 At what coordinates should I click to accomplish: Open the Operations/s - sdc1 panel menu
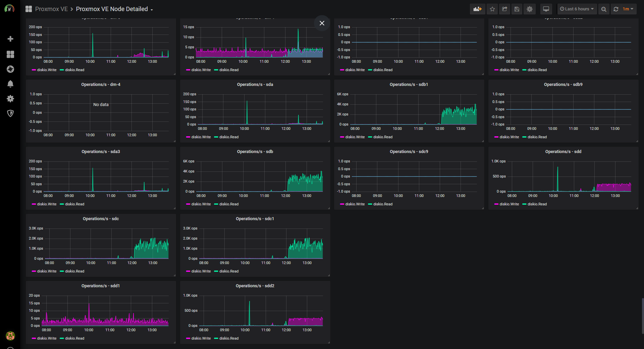coord(255,219)
